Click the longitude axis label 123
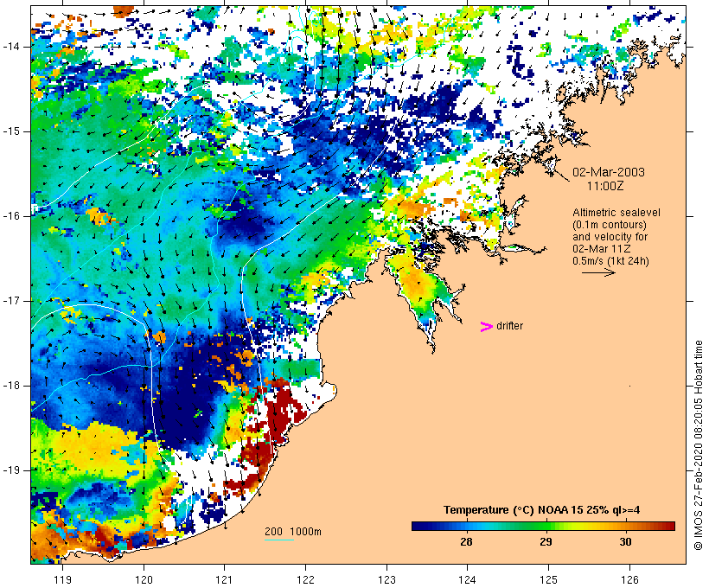 386,579
